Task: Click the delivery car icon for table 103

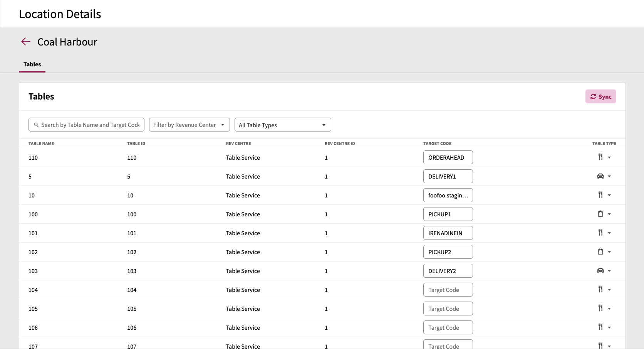Action: [600, 271]
